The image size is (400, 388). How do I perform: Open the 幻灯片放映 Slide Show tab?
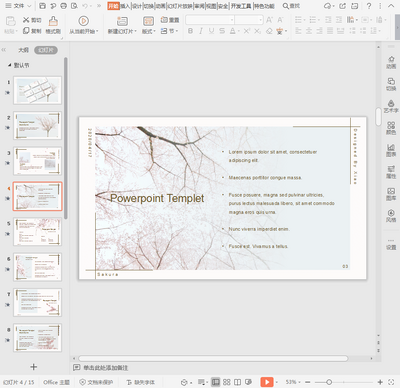pos(180,6)
